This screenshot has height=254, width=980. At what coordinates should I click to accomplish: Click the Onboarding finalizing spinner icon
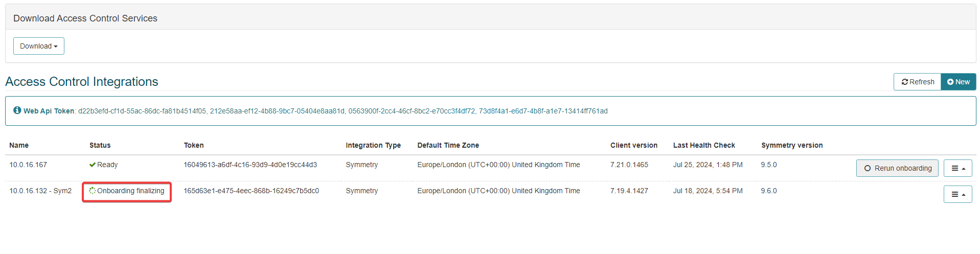click(x=93, y=191)
